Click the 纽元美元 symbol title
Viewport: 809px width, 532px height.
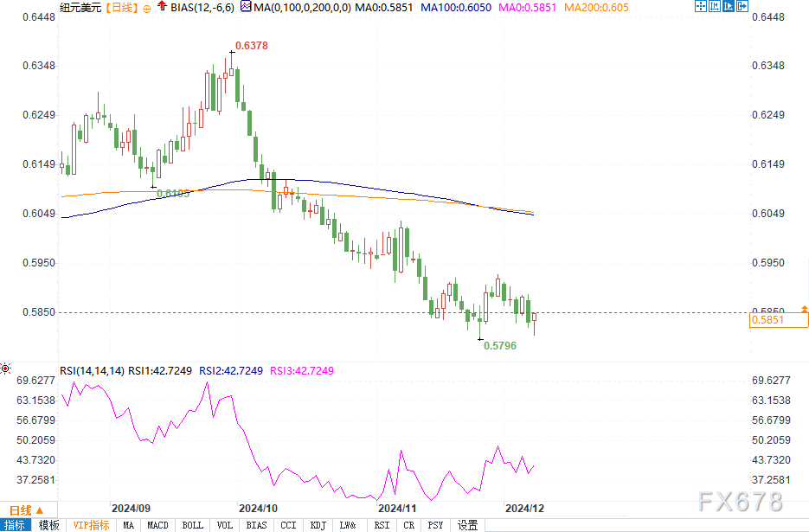(80, 8)
